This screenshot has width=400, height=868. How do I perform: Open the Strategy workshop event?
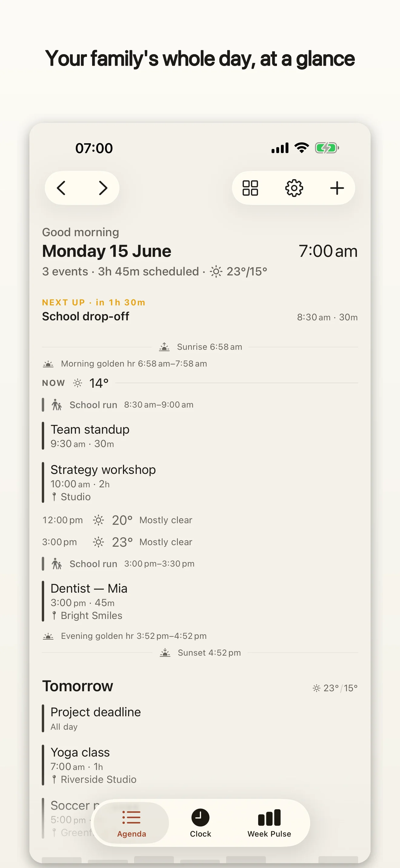pyautogui.click(x=200, y=482)
